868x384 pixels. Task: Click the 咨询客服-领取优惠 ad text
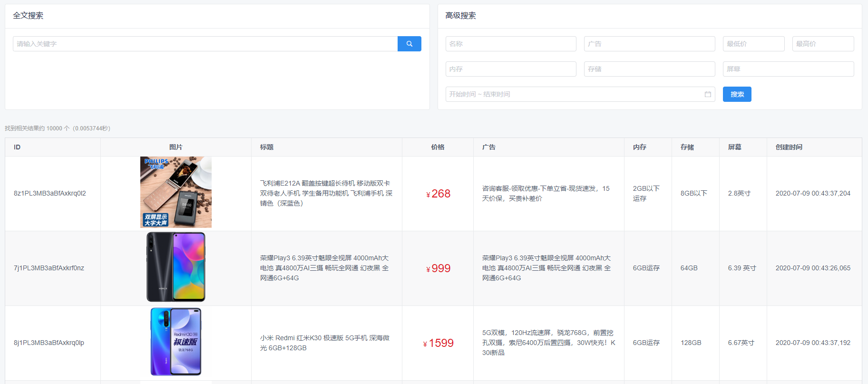pyautogui.click(x=546, y=193)
